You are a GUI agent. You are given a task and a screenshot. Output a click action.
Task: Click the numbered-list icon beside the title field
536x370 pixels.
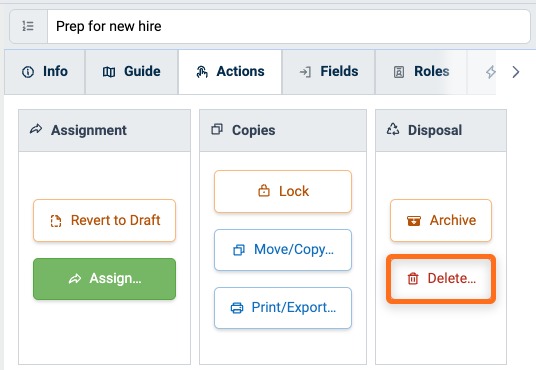(x=28, y=26)
